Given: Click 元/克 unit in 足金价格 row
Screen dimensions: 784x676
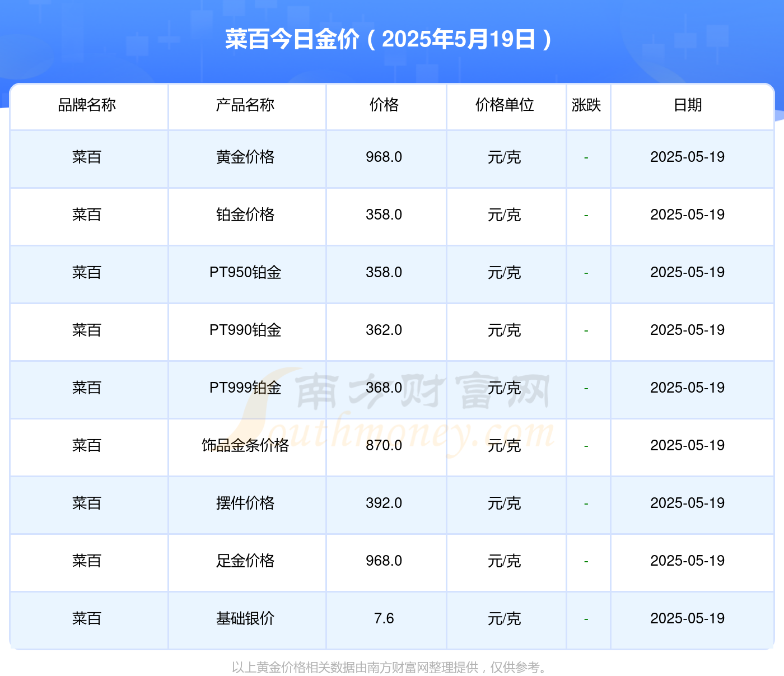Looking at the screenshot, I should (505, 561).
